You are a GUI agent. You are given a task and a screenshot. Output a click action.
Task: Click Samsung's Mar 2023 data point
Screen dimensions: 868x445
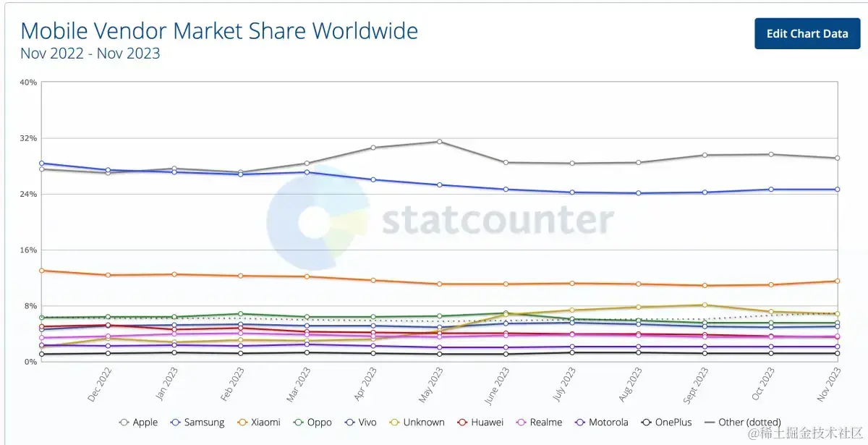(307, 172)
